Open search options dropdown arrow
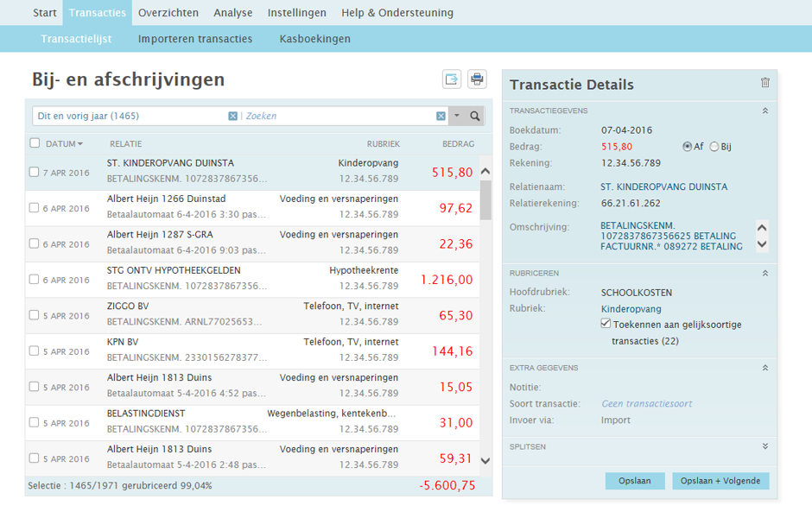This screenshot has height=518, width=812. (457, 117)
